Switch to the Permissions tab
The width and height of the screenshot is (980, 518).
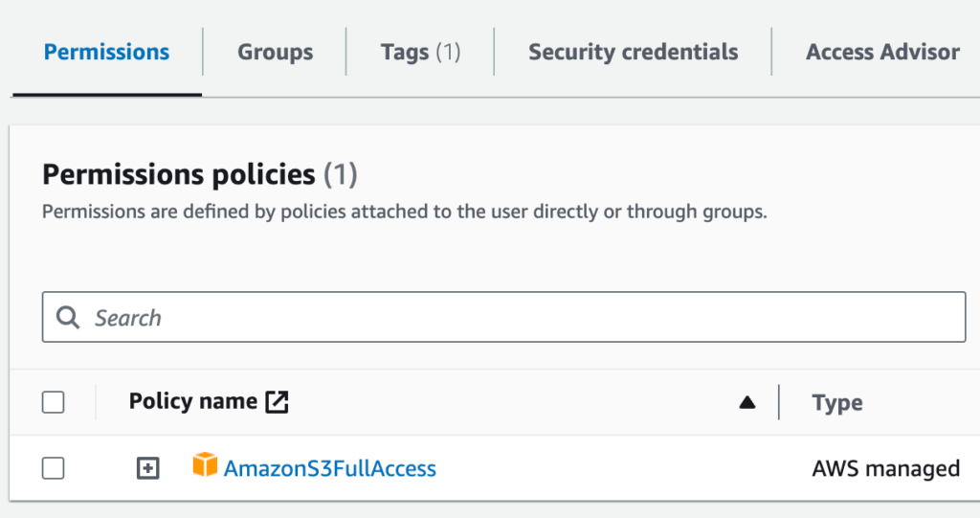[106, 52]
